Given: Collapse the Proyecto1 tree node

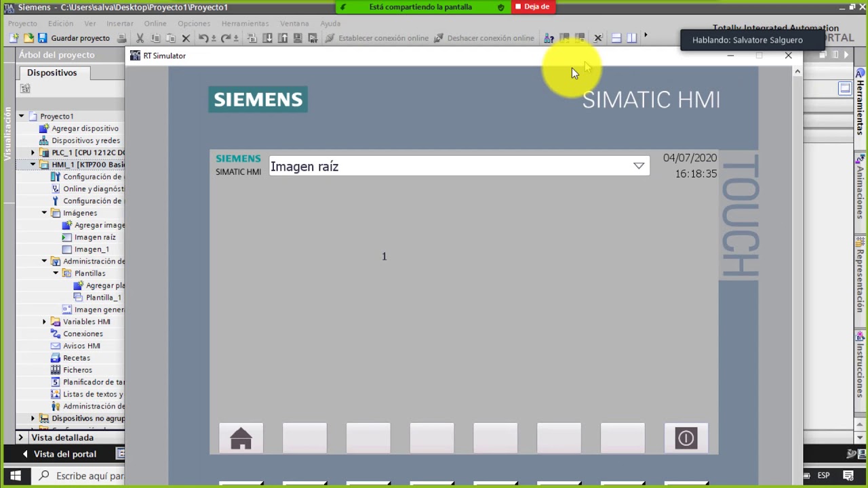Looking at the screenshot, I should coord(21,117).
